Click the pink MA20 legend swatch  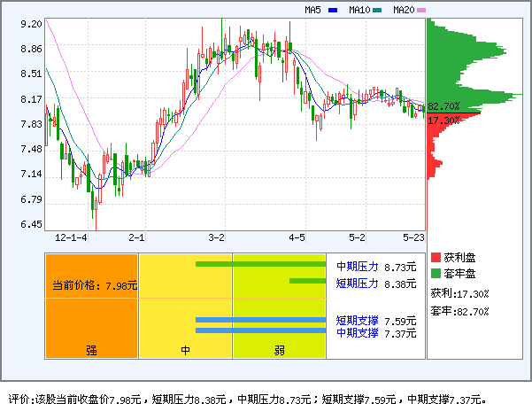tap(421, 11)
